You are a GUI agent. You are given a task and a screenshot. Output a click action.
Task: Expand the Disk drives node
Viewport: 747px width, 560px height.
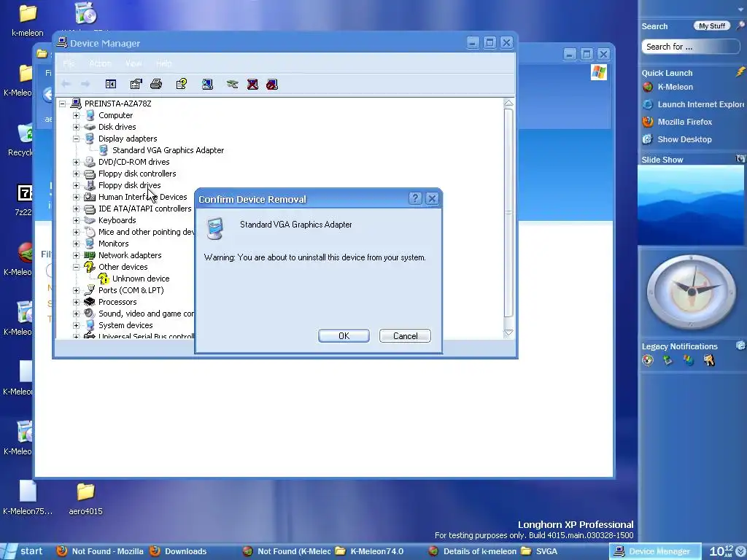pyautogui.click(x=76, y=127)
